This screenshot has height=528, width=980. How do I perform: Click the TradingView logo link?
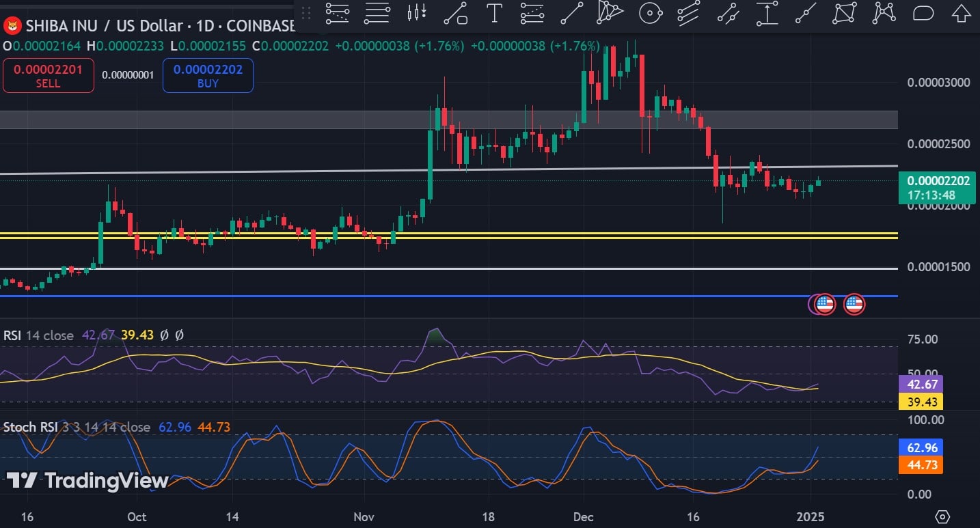[x=87, y=480]
